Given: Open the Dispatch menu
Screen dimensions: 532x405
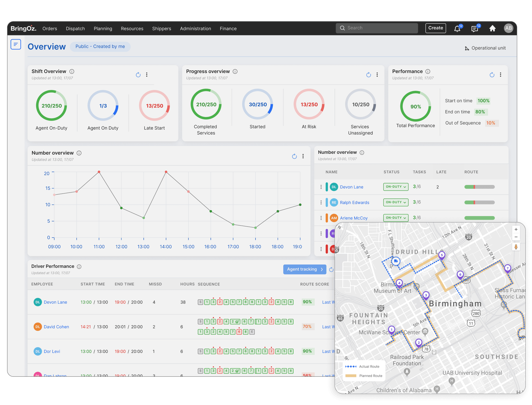Looking at the screenshot, I should [x=75, y=29].
